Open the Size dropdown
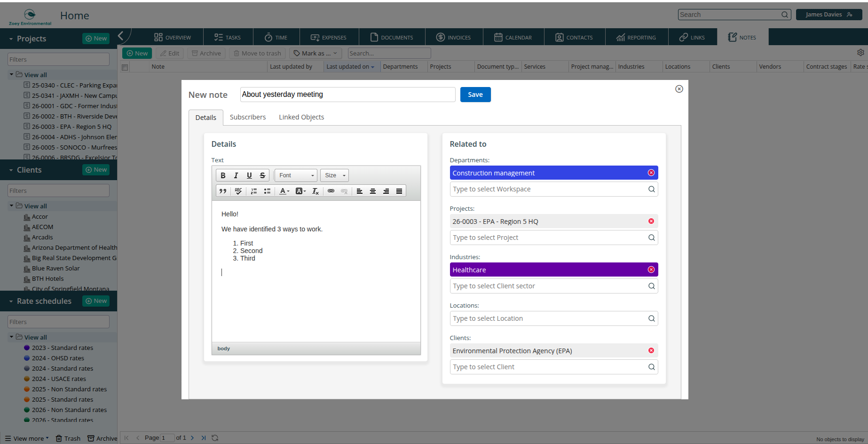 click(x=335, y=175)
